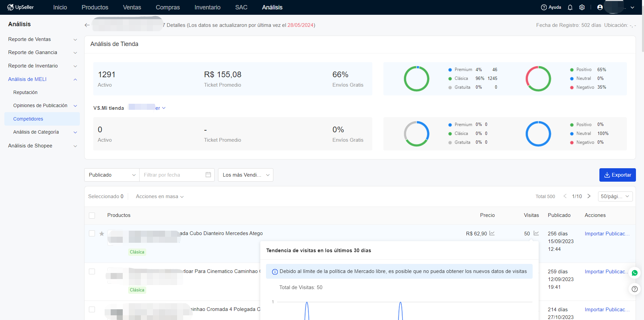
Task: Open the Compras menu
Action: click(168, 7)
